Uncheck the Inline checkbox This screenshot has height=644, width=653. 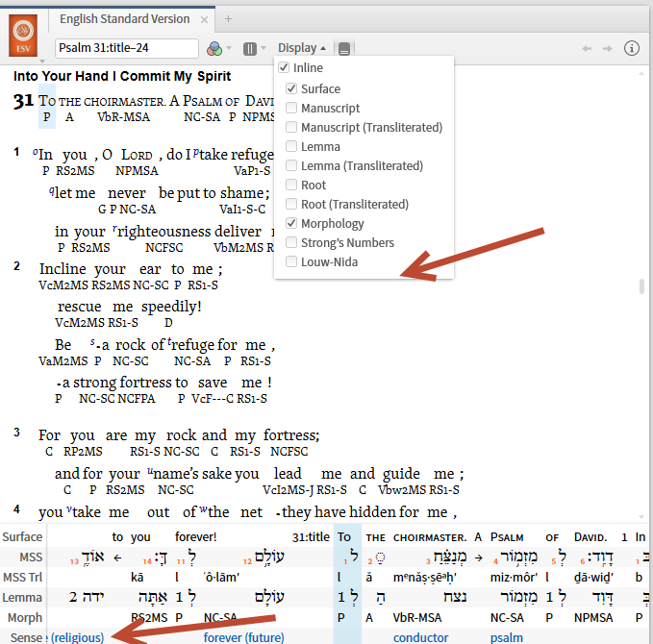284,67
